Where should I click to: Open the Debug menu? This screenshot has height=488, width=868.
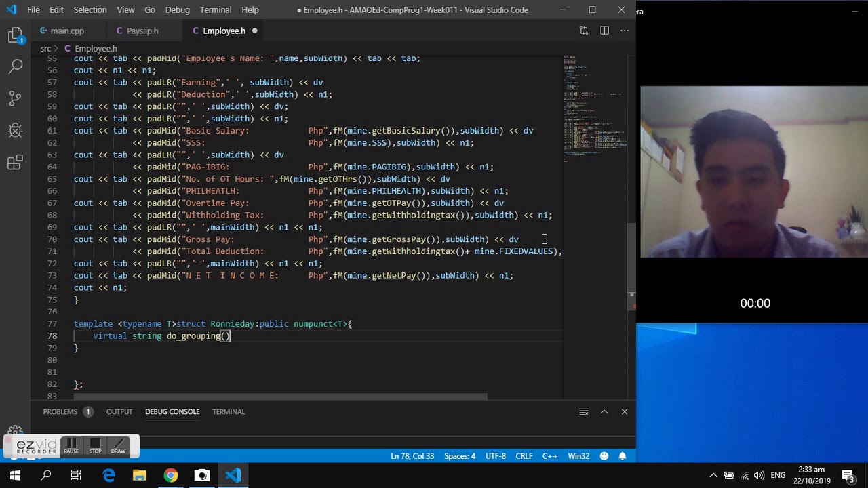[178, 10]
